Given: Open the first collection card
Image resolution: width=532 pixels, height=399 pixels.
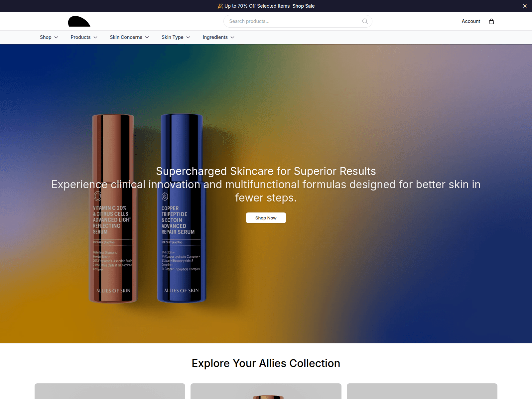Looking at the screenshot, I should pos(110,391).
